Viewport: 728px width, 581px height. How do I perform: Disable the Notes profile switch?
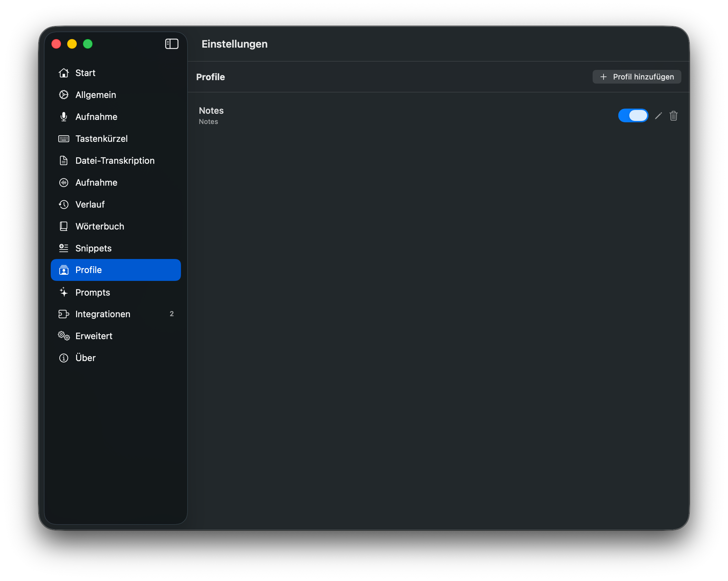coord(633,115)
